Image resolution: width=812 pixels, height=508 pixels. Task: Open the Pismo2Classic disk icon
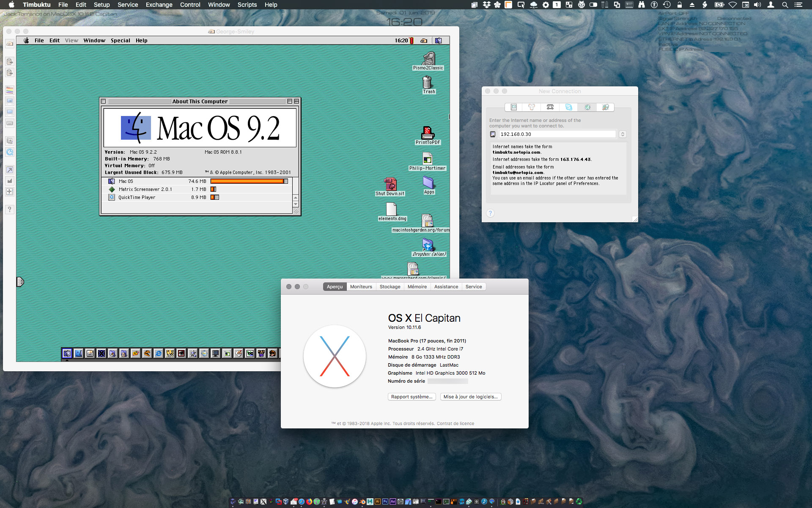pyautogui.click(x=428, y=58)
